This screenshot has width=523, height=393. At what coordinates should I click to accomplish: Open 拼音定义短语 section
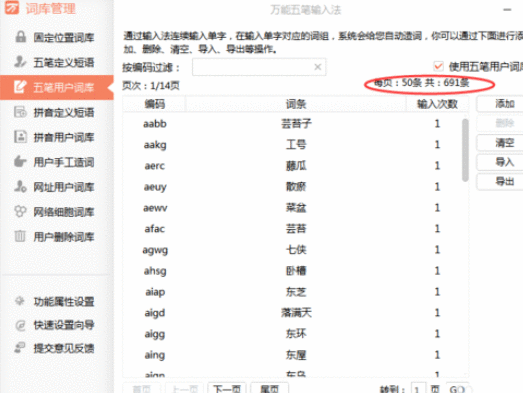tap(57, 112)
